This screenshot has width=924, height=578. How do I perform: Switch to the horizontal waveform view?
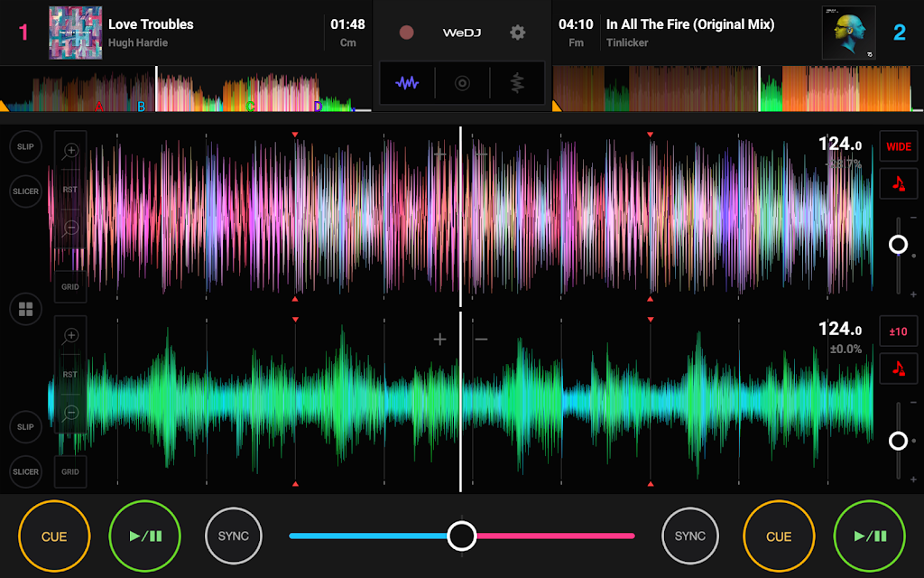[407, 83]
